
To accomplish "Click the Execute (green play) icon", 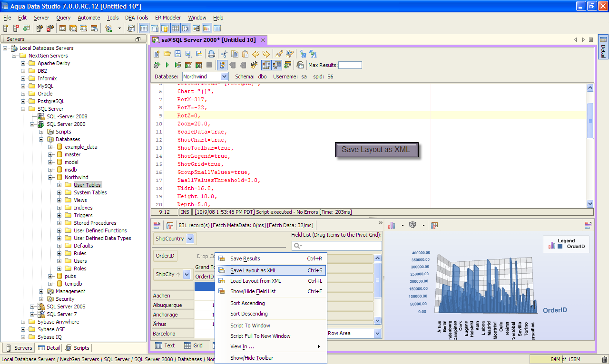I will 167,65.
